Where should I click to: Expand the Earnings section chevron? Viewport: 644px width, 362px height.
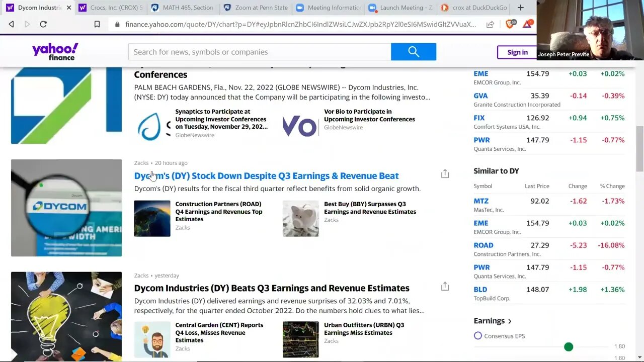point(510,321)
